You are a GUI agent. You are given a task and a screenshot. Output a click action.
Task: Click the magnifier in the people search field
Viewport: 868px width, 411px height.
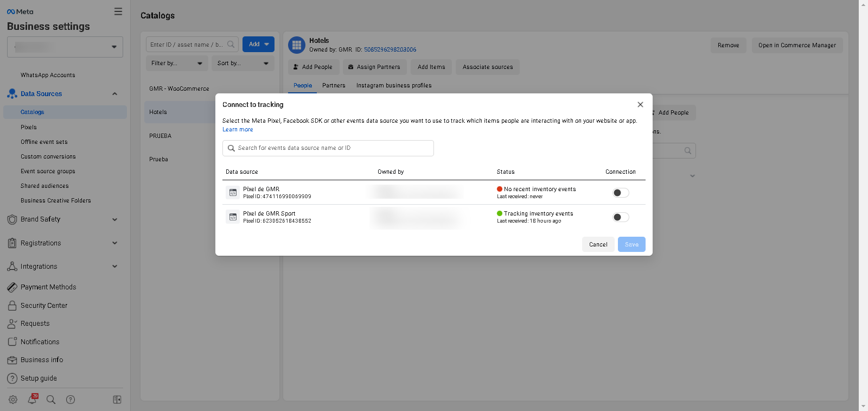tap(688, 151)
